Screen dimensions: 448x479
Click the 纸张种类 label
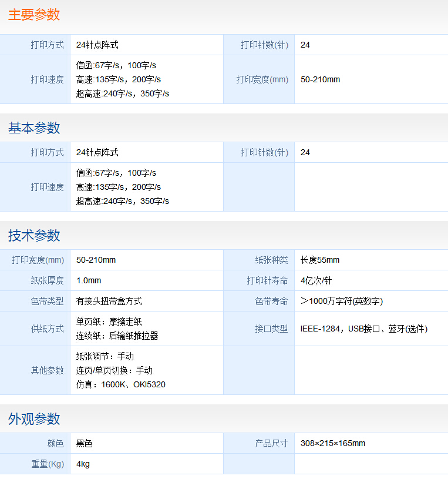(271, 260)
